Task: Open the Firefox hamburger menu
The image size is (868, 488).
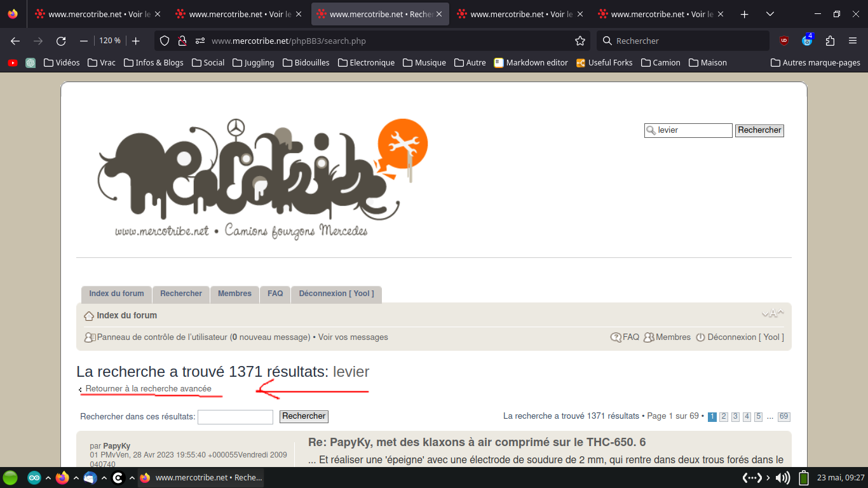Action: tap(853, 41)
